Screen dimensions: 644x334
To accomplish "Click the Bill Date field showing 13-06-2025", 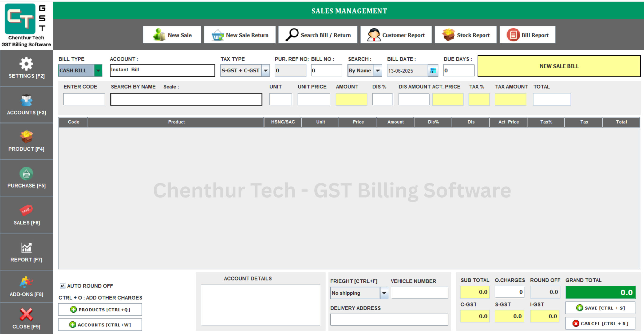I will tap(407, 71).
